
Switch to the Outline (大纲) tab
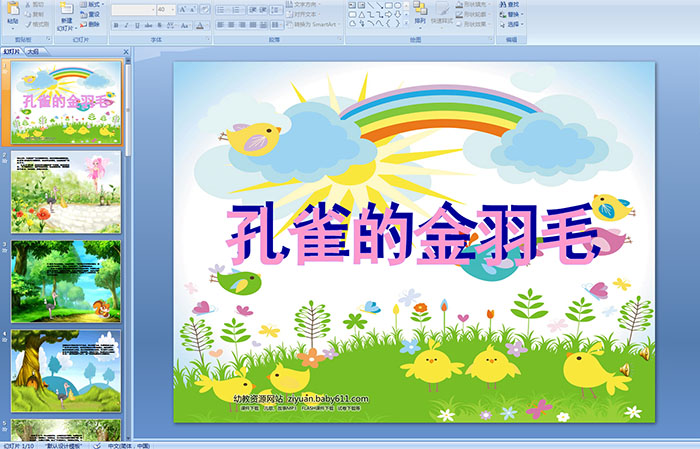(x=32, y=50)
